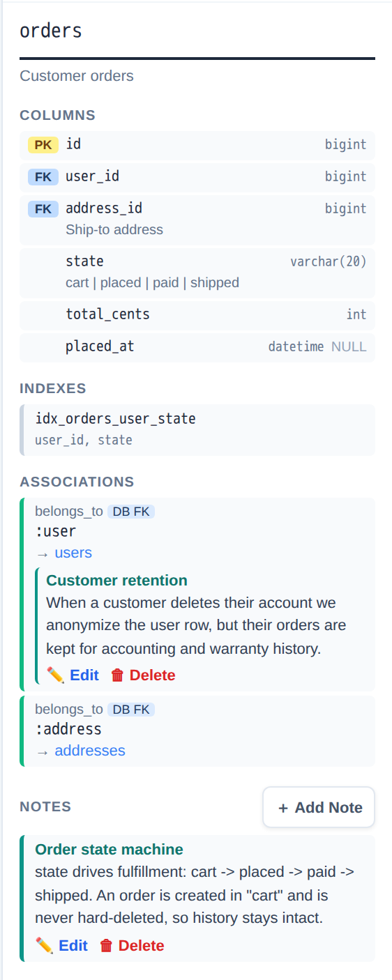Screen dimensions: 392x980
Task: Click the trash icon in Order state machine note
Action: click(x=106, y=945)
